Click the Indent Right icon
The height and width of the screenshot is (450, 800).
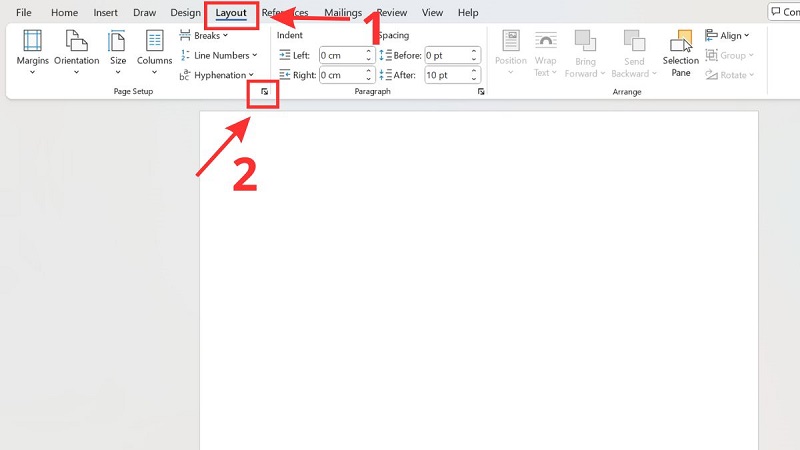tap(285, 75)
